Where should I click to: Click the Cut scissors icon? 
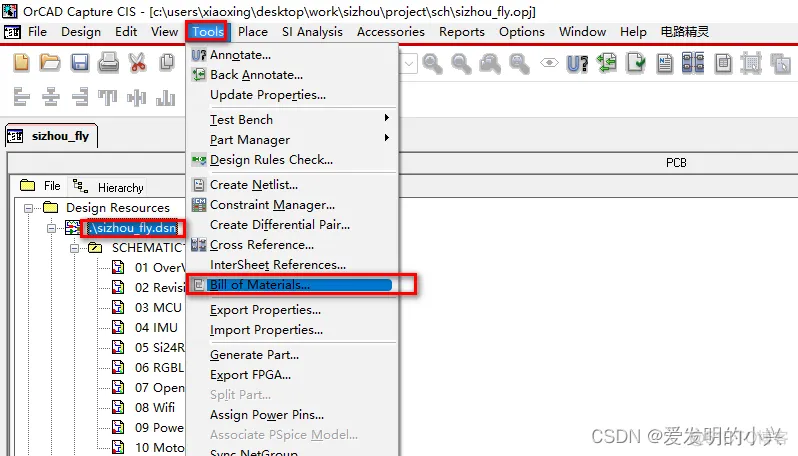(x=137, y=63)
